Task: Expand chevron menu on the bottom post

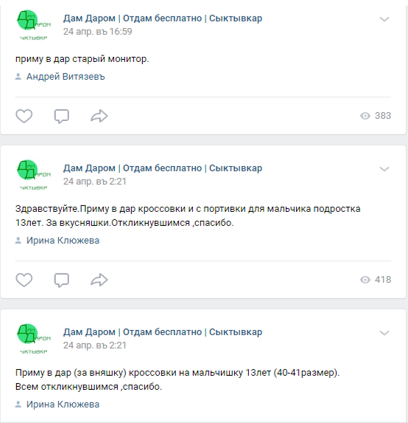Action: point(384,333)
